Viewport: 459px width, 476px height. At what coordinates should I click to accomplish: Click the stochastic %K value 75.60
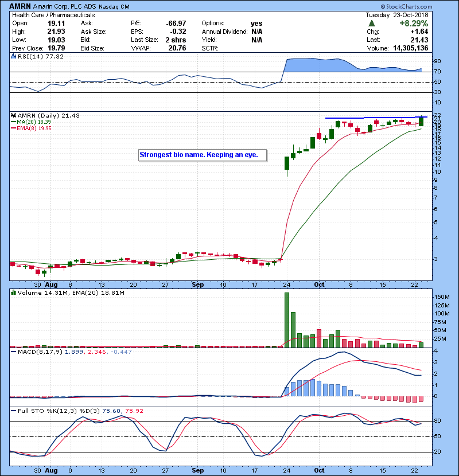(111, 411)
